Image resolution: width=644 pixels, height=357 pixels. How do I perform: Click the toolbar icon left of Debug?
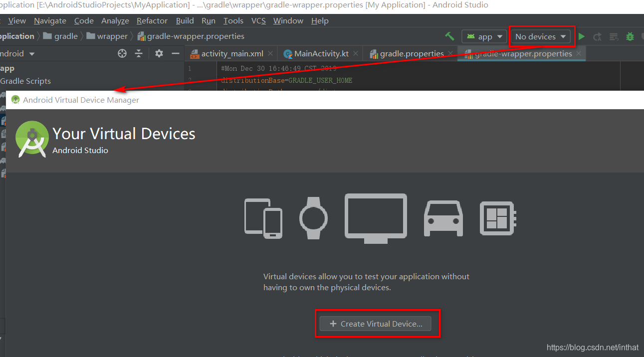coord(614,36)
